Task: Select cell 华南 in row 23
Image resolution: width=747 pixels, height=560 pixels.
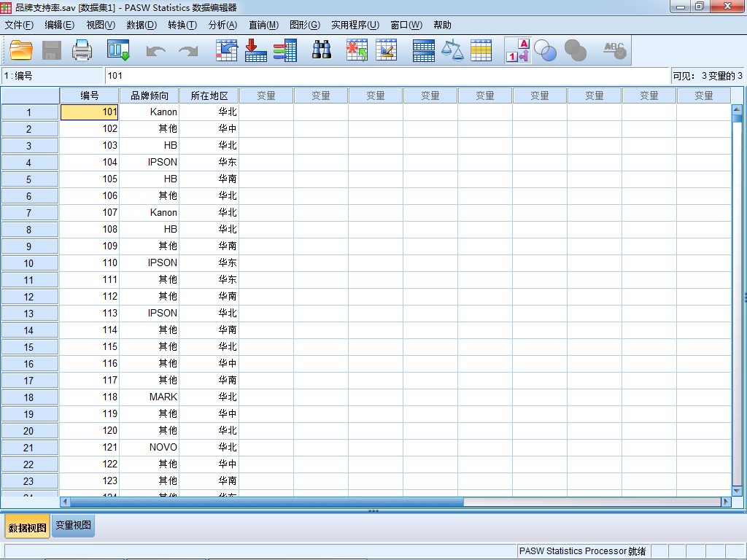Action: 209,481
